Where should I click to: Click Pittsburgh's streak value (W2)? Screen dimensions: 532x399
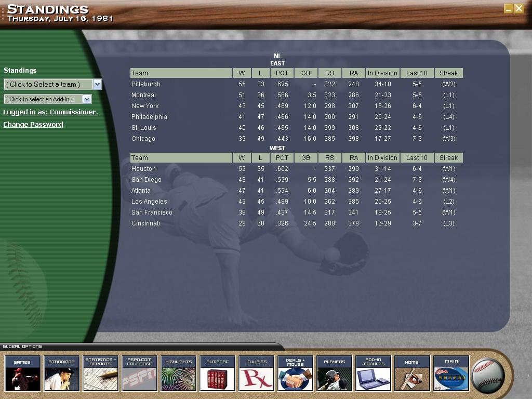point(448,84)
